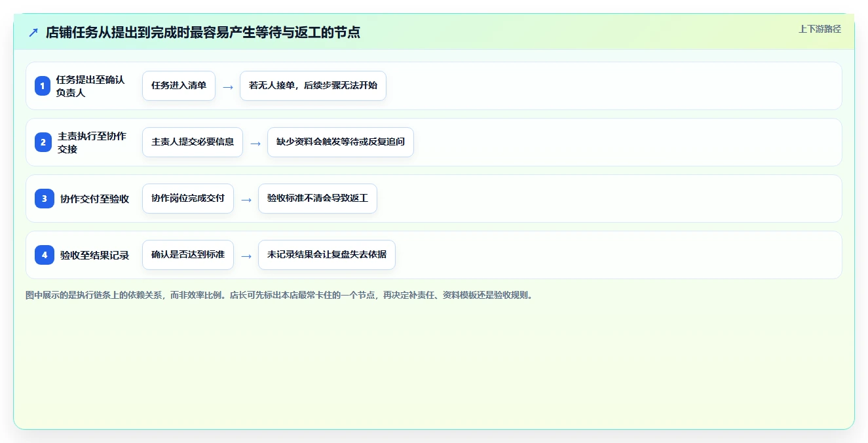This screenshot has height=443, width=868.
Task: Click the arrow after 确认是否达到标准
Action: click(246, 256)
